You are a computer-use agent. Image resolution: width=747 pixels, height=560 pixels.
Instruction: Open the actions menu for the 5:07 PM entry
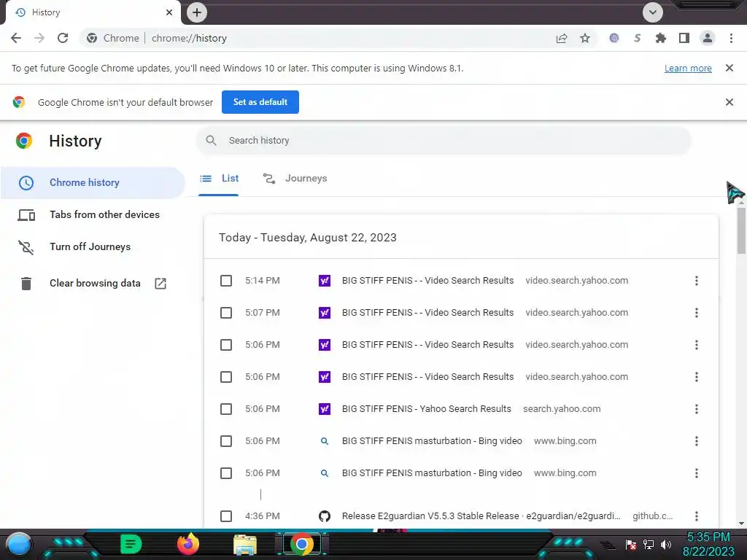697,313
